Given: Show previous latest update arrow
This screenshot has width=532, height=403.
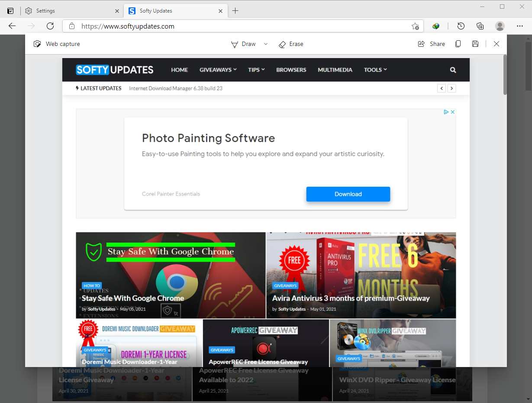Looking at the screenshot, I should tap(441, 88).
